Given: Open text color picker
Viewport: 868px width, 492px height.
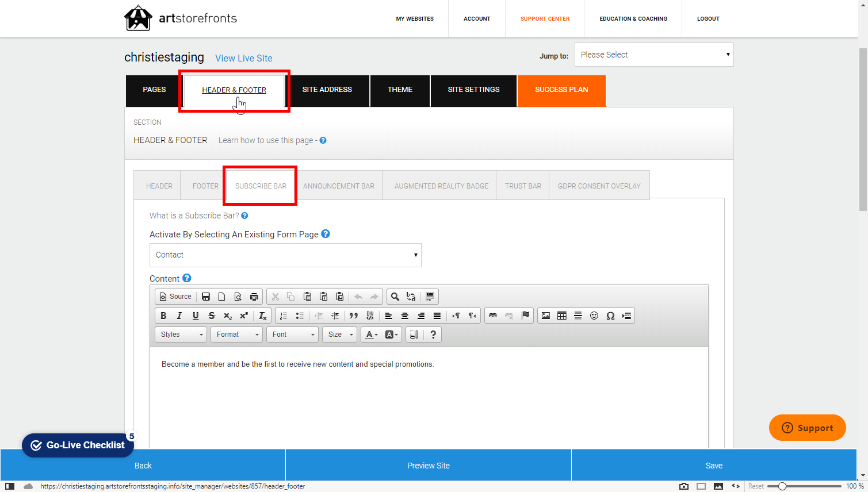Looking at the screenshot, I should tap(372, 335).
